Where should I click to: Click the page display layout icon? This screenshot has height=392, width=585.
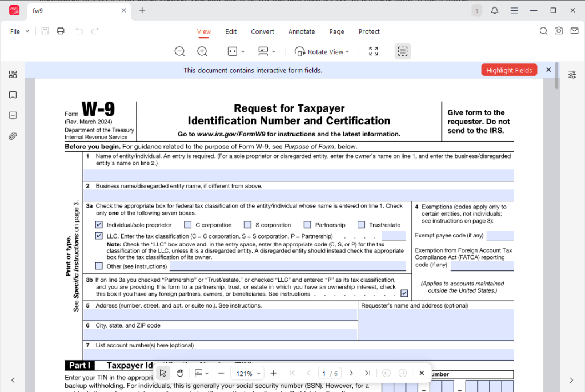[x=263, y=51]
